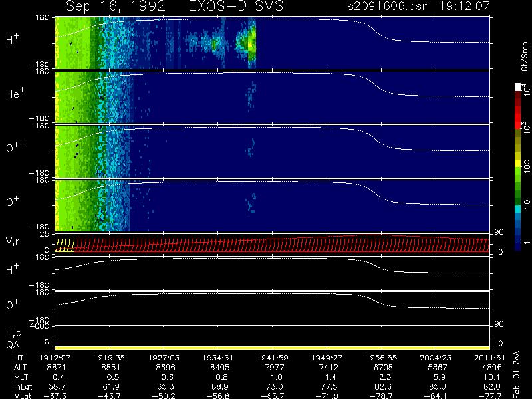
Task: Click the yellow QA status bar
Action: coord(272,348)
